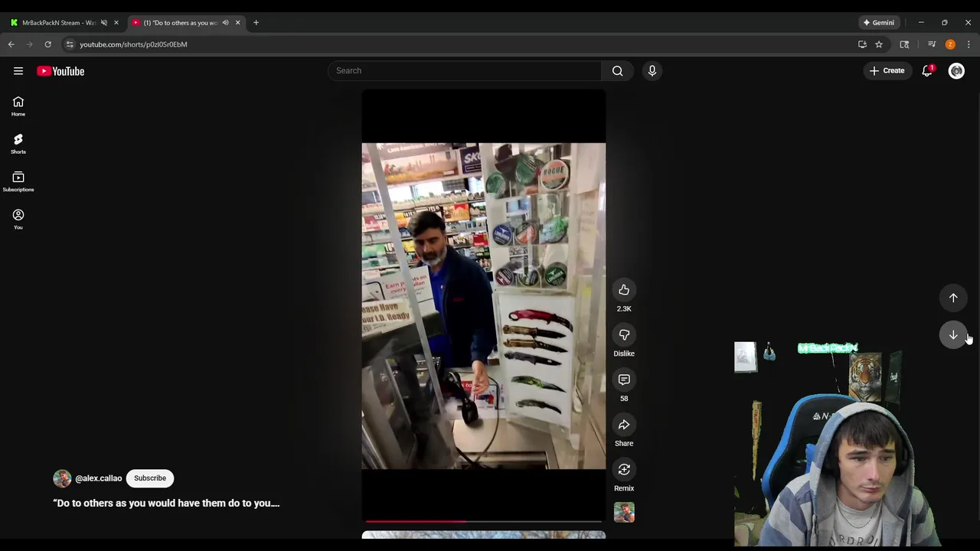Image resolution: width=980 pixels, height=551 pixels.
Task: Reload the current page
Action: (x=47, y=44)
